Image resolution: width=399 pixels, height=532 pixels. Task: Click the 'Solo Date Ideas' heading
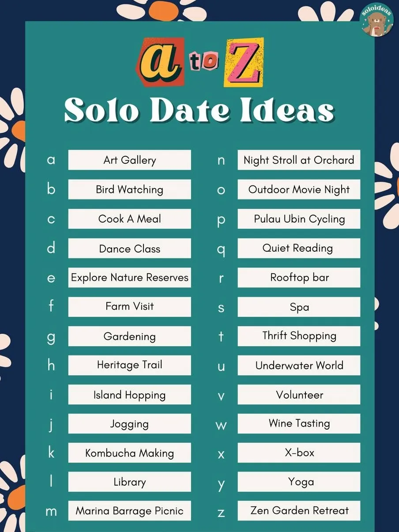[199, 109]
